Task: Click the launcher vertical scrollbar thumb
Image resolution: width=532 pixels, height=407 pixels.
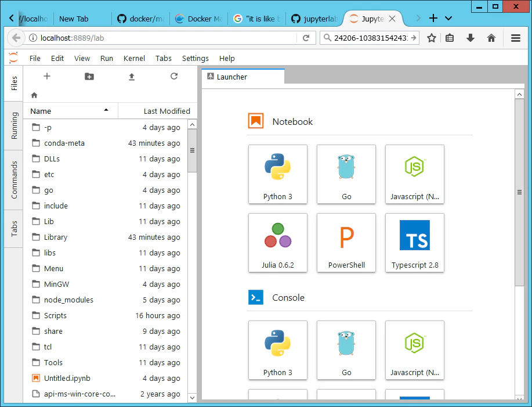Action: pyautogui.click(x=519, y=192)
